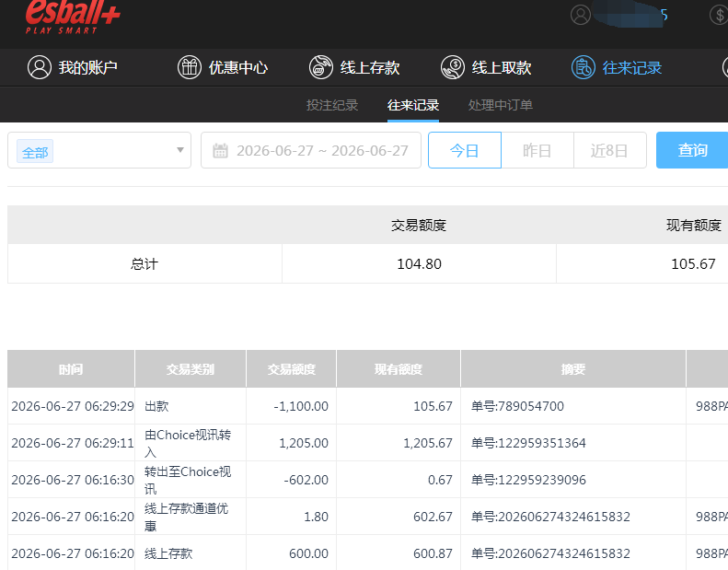Click the 优惠中心 gift icon
This screenshot has height=570, width=728.
click(x=190, y=67)
